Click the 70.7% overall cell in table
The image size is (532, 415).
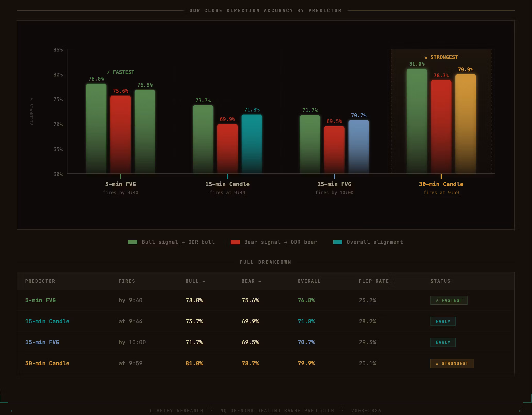coord(306,342)
